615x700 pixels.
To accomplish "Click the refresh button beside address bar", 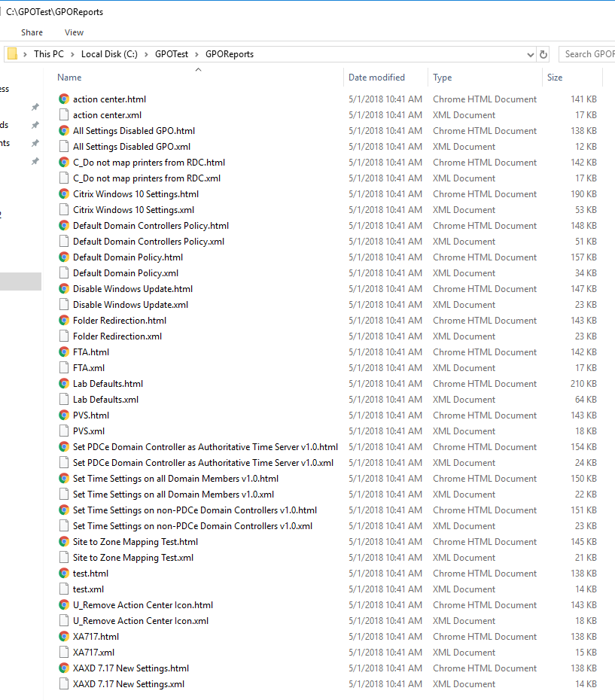I will click(x=543, y=54).
